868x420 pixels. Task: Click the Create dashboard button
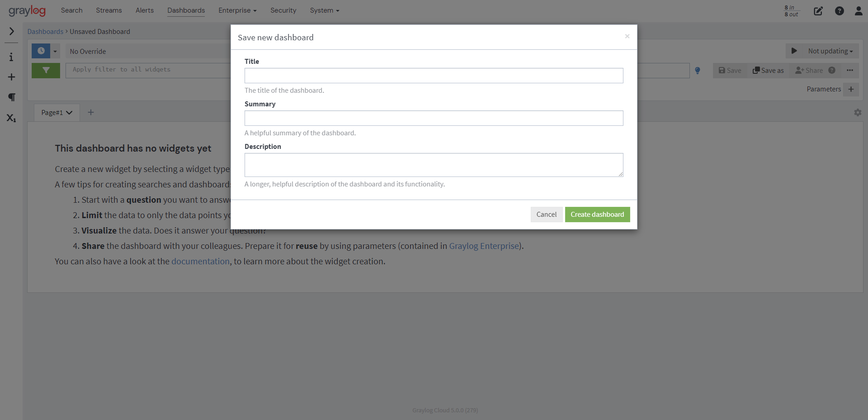[597, 215]
